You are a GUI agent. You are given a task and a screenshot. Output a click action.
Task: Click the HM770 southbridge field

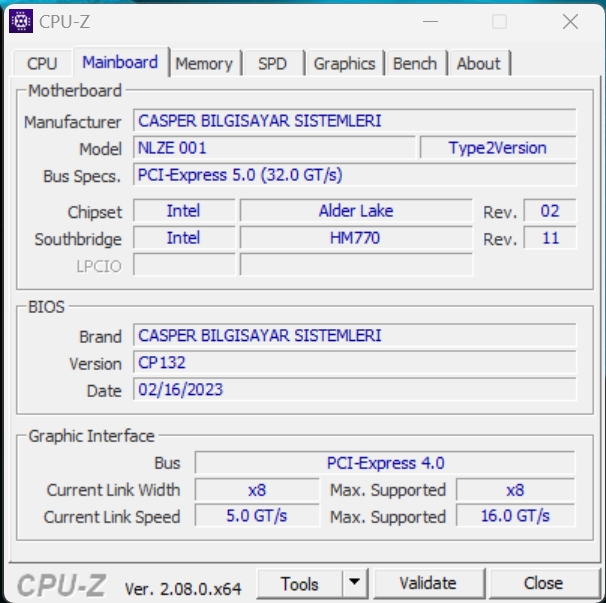tap(356, 238)
